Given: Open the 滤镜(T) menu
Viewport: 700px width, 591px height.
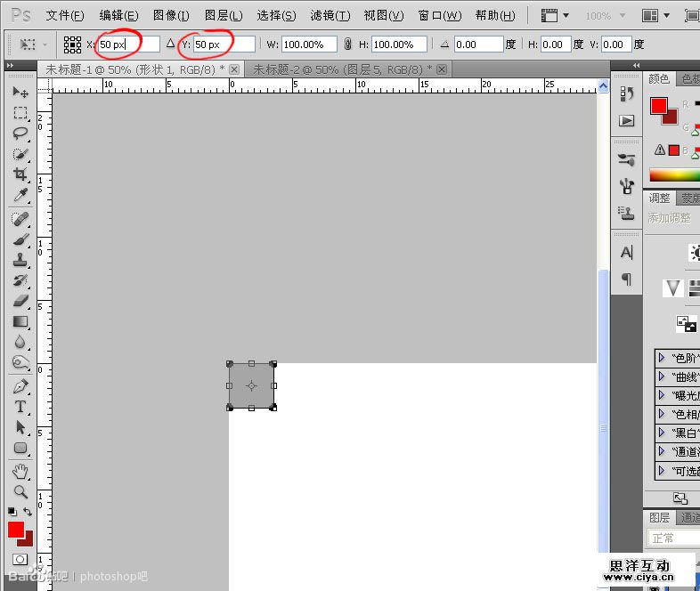Looking at the screenshot, I should click(330, 16).
